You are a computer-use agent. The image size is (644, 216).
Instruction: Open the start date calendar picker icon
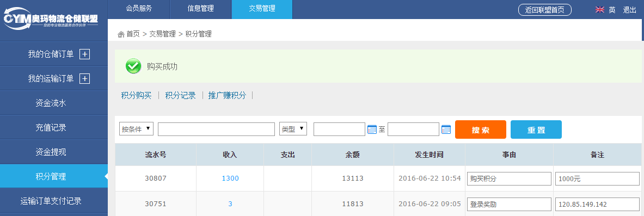pos(372,129)
